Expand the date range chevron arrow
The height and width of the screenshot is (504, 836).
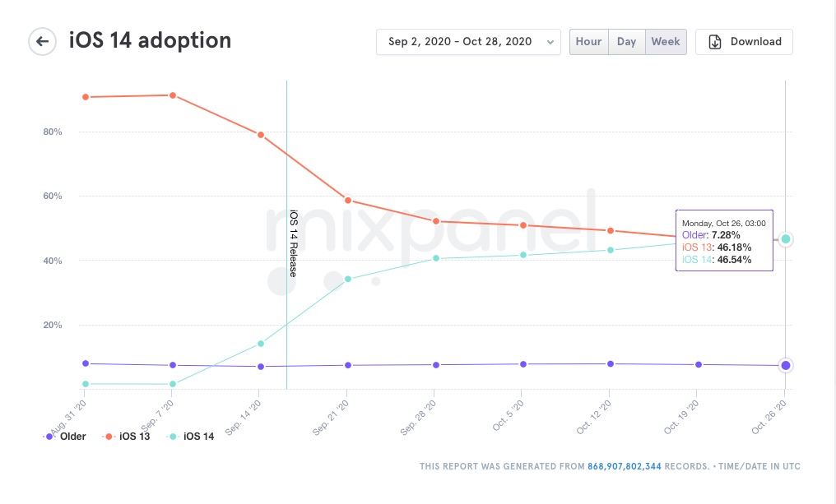click(550, 42)
